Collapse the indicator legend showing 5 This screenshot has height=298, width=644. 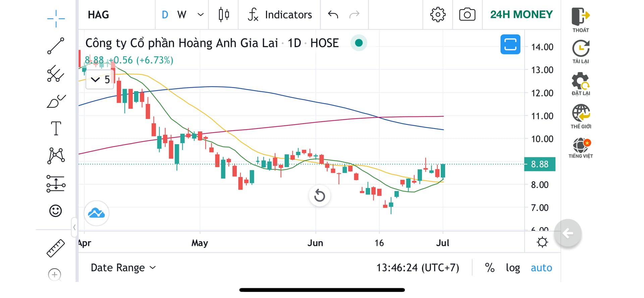(96, 80)
